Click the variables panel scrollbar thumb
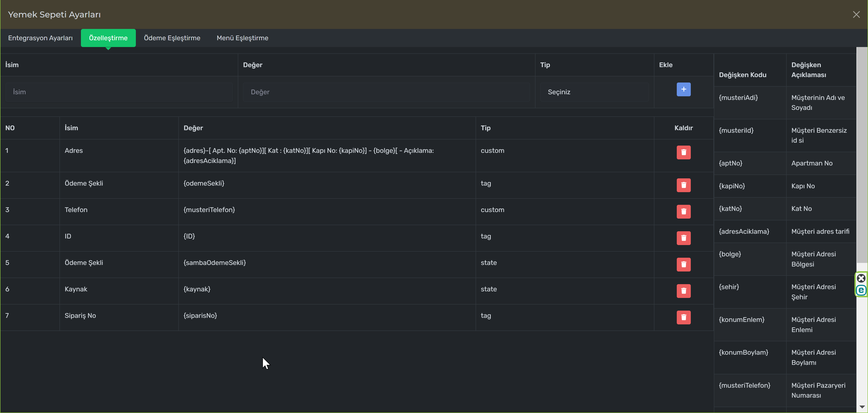868x413 pixels. (862, 155)
